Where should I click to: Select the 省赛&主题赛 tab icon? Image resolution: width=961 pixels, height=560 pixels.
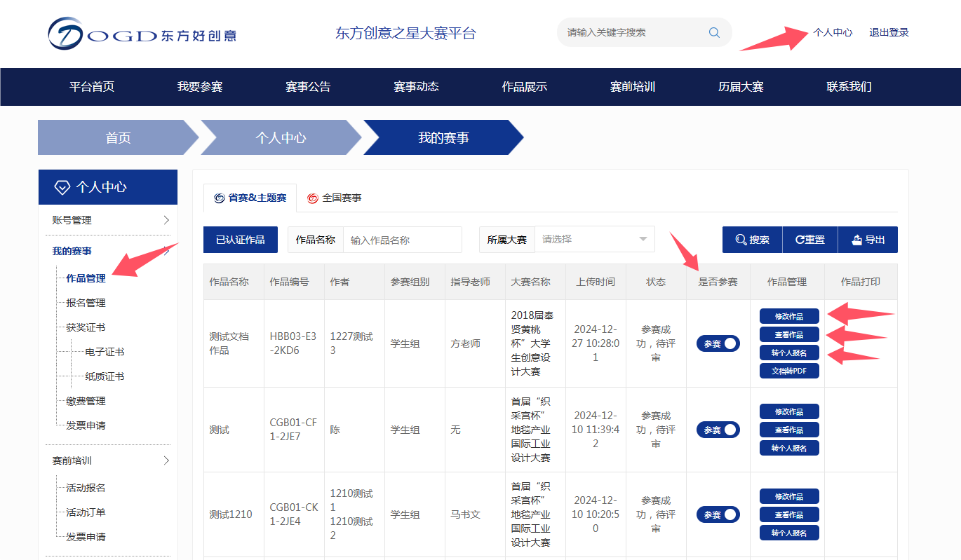pyautogui.click(x=220, y=198)
